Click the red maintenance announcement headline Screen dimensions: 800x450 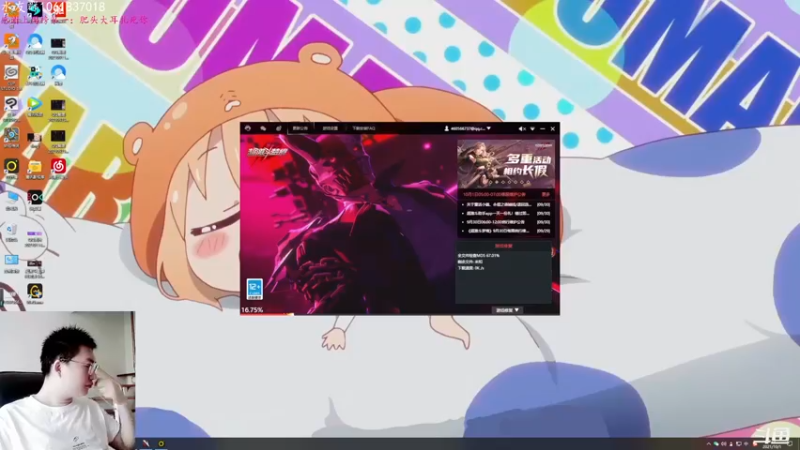coord(494,194)
